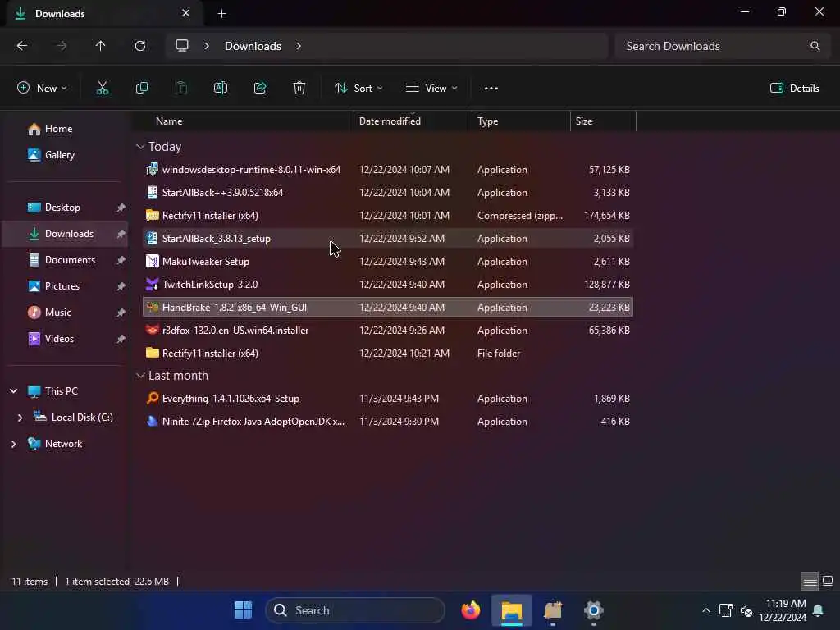The image size is (840, 630).
Task: Collapse the Today group
Action: (140, 147)
